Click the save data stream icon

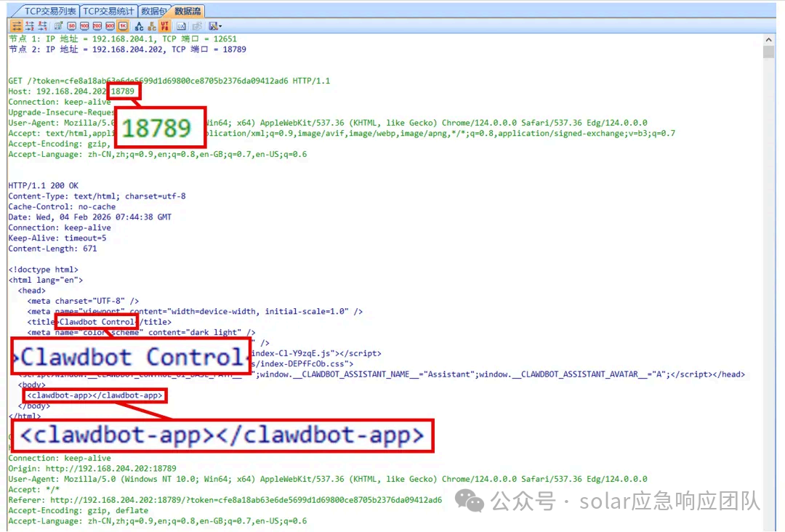tap(213, 25)
